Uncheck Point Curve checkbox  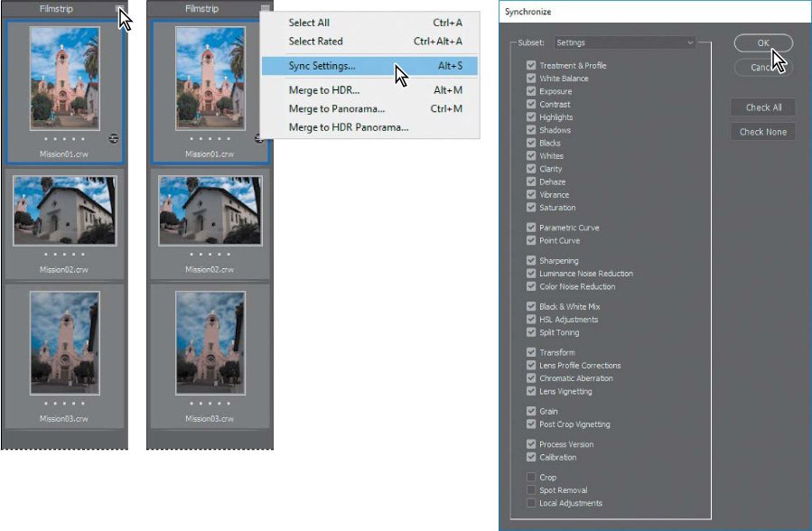pos(531,240)
